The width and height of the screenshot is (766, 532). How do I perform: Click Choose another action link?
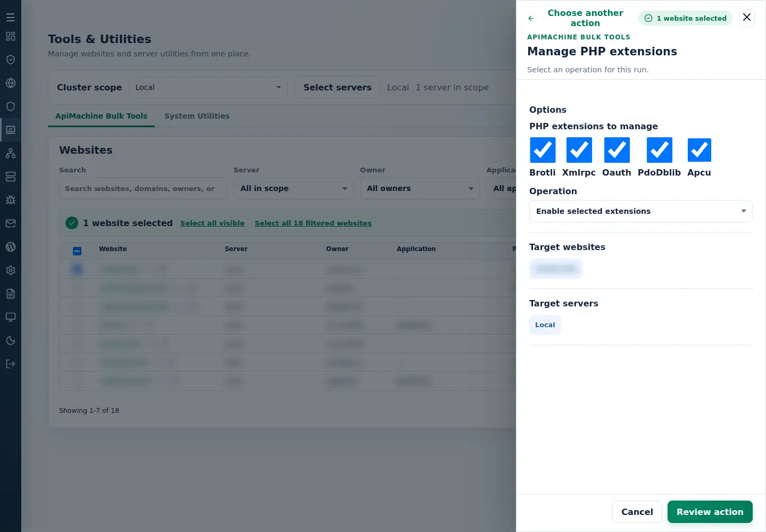[x=585, y=18]
